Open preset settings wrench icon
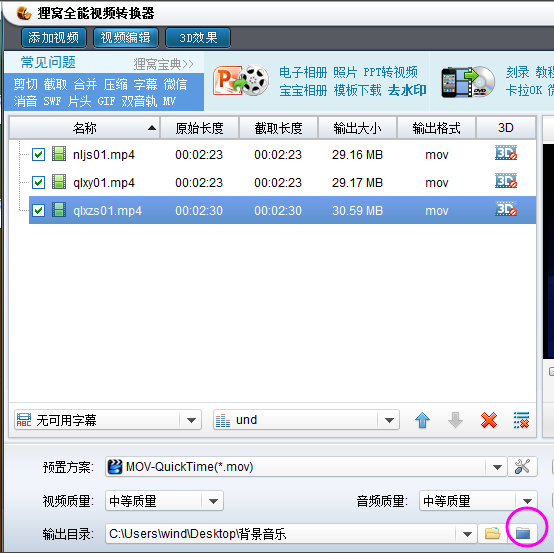Viewport: 554px width, 553px height. 522,467
